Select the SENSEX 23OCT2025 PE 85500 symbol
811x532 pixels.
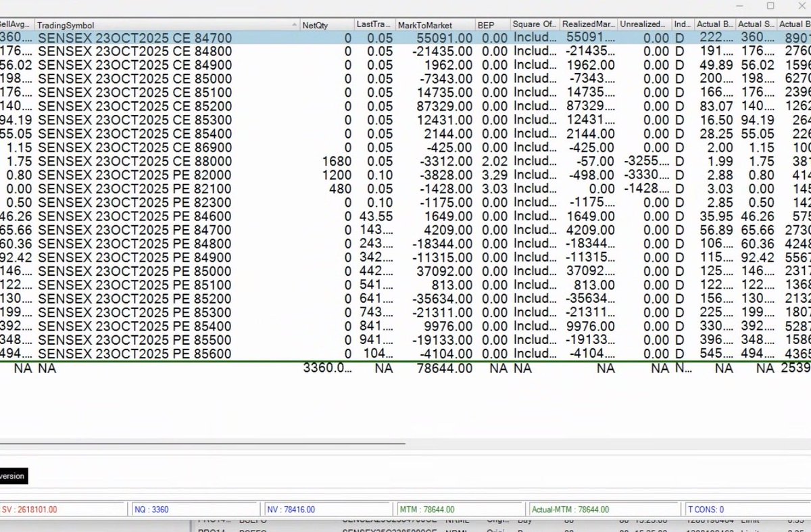click(x=134, y=340)
